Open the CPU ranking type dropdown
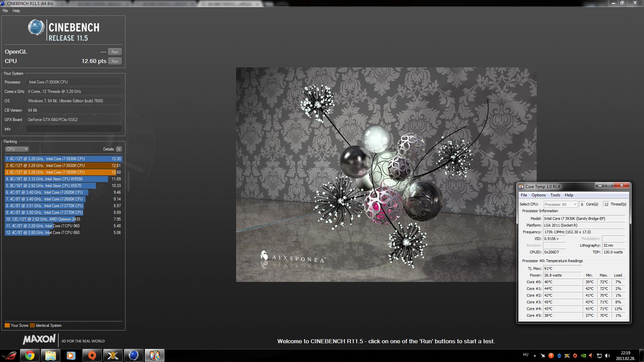Viewport: 644px width, 362px height. (x=17, y=149)
